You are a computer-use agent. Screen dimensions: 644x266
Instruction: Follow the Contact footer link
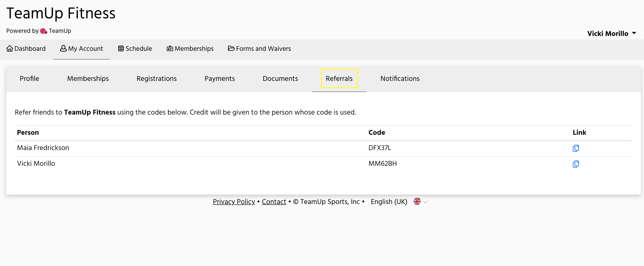pos(274,202)
